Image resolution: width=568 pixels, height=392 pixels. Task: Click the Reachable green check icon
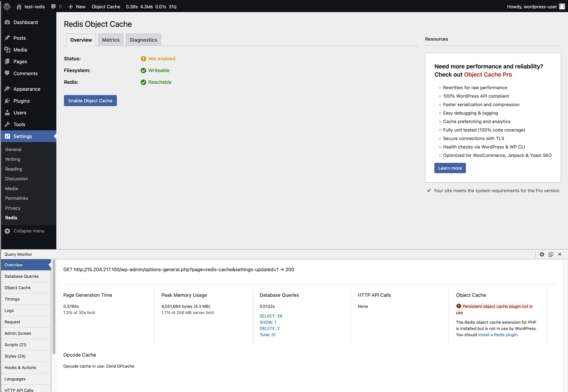coord(143,82)
